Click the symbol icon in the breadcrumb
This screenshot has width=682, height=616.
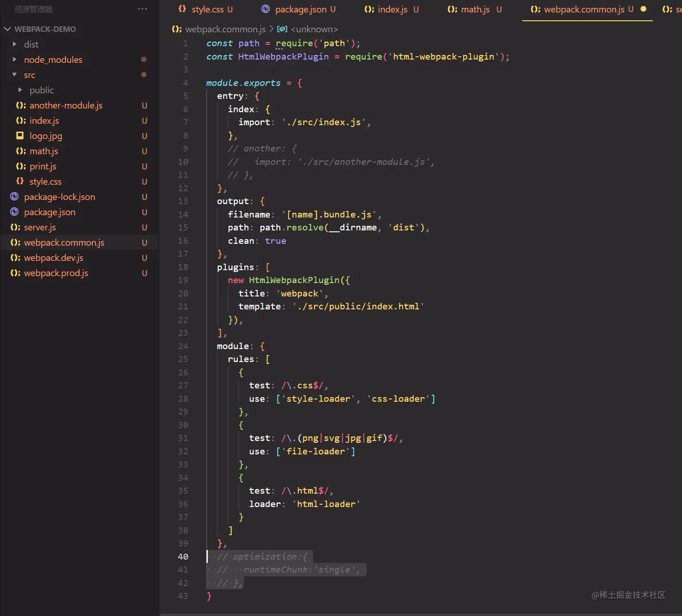click(x=282, y=29)
